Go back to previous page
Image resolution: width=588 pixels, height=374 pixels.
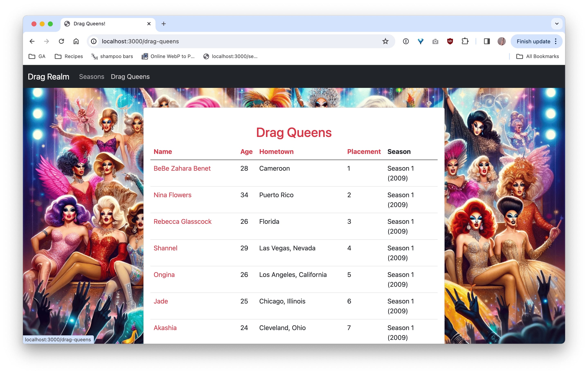[32, 41]
